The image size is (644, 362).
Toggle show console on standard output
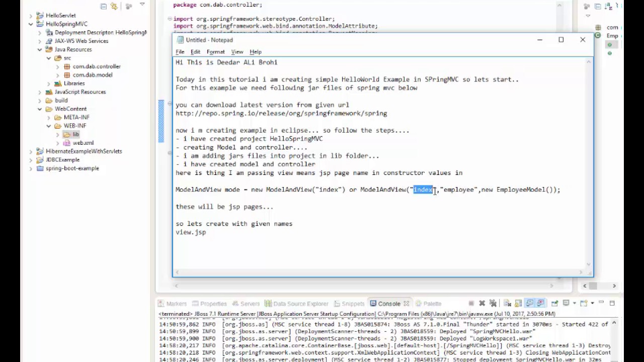pyautogui.click(x=530, y=303)
